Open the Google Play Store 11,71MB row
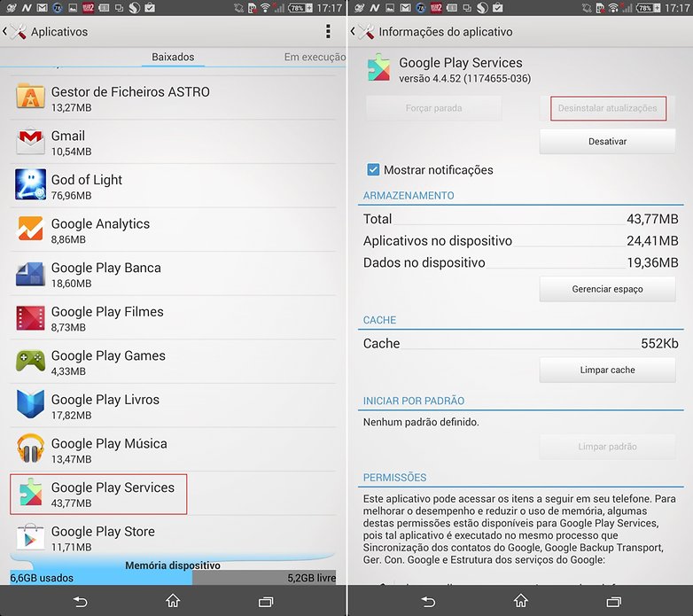The image size is (693, 616). (x=173, y=537)
